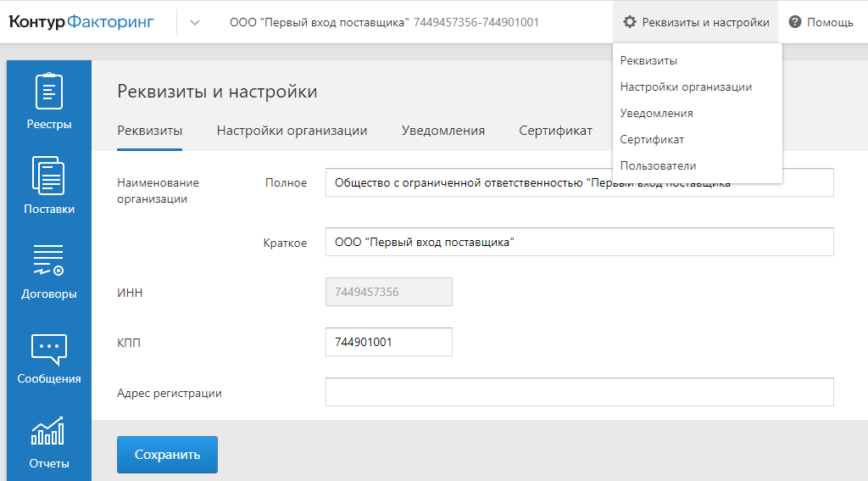Image resolution: width=868 pixels, height=481 pixels.
Task: Click the organization name in the header
Action: [320, 22]
